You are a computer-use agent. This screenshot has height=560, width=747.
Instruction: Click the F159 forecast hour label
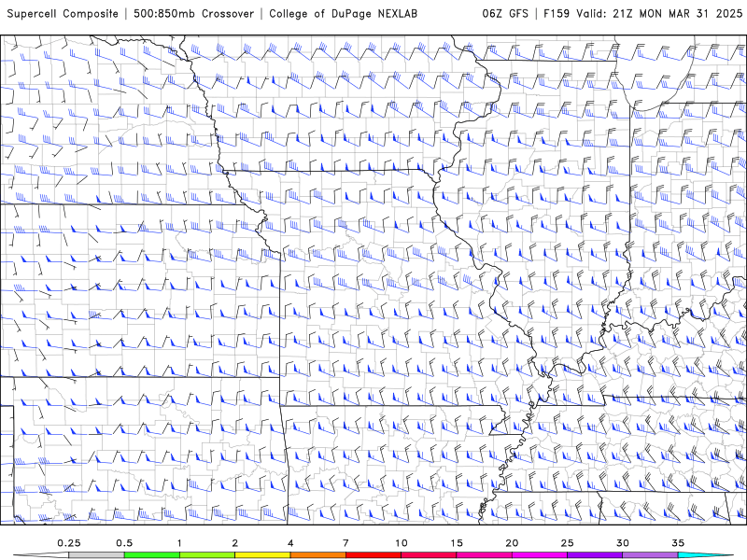click(557, 14)
